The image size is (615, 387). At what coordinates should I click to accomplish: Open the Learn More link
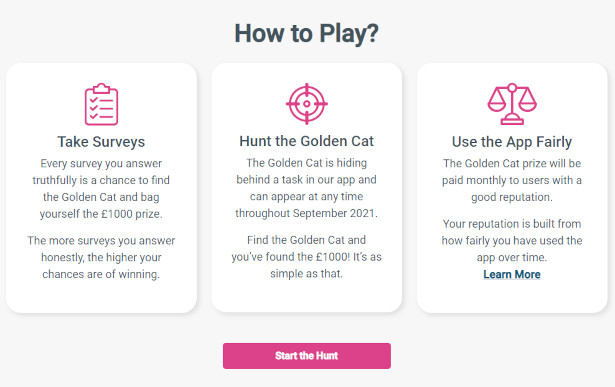(x=512, y=274)
